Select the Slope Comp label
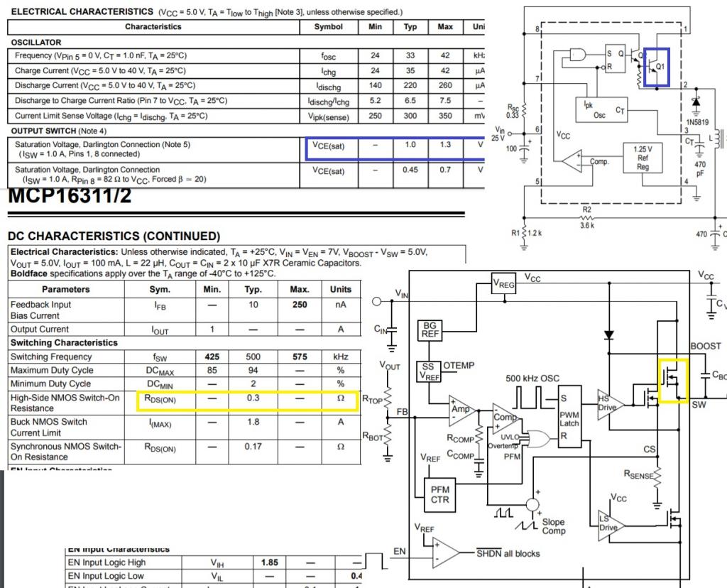 point(554,526)
